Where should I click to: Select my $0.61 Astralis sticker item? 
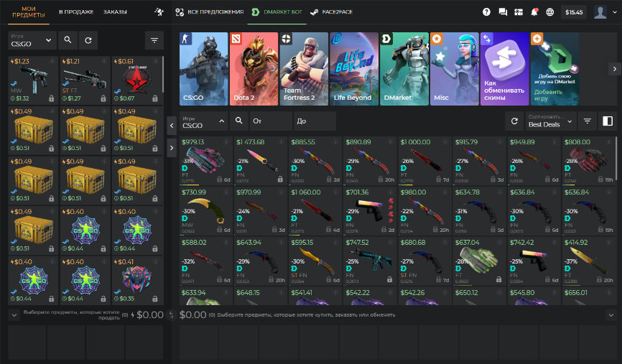137,80
